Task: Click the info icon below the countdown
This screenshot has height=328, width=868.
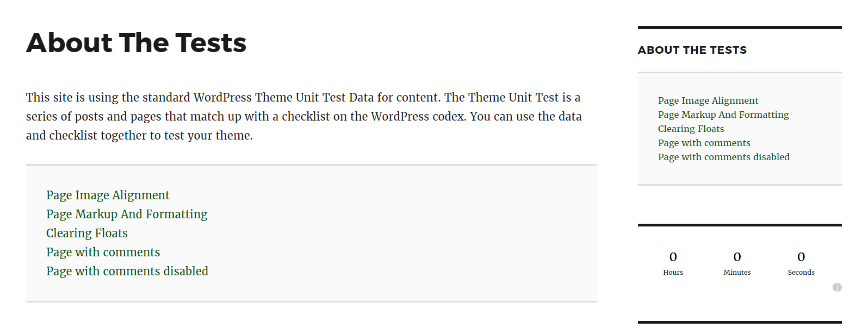Action: click(837, 287)
